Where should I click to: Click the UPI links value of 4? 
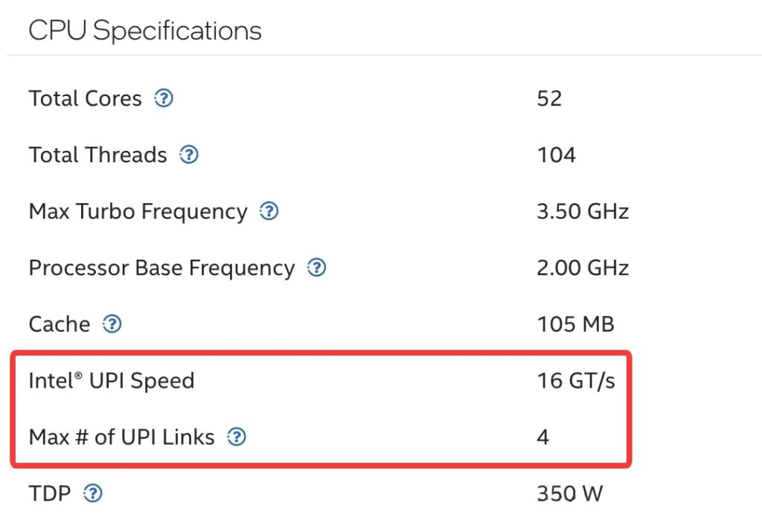(543, 437)
